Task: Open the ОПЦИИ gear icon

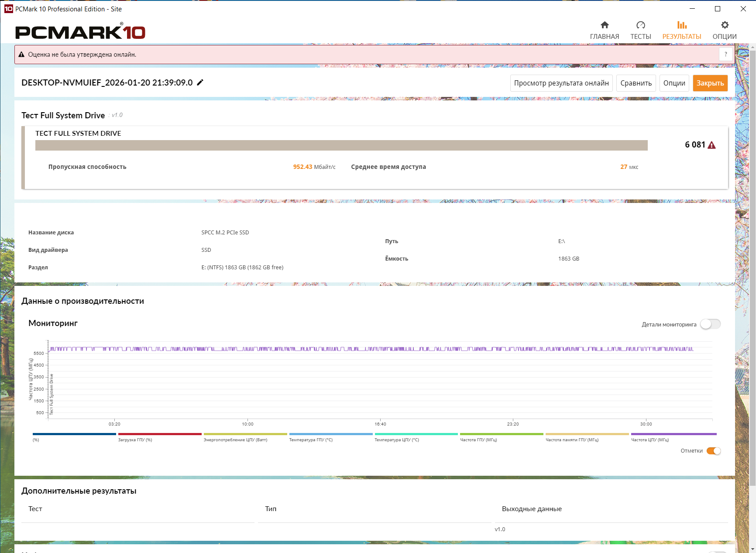Action: [725, 25]
